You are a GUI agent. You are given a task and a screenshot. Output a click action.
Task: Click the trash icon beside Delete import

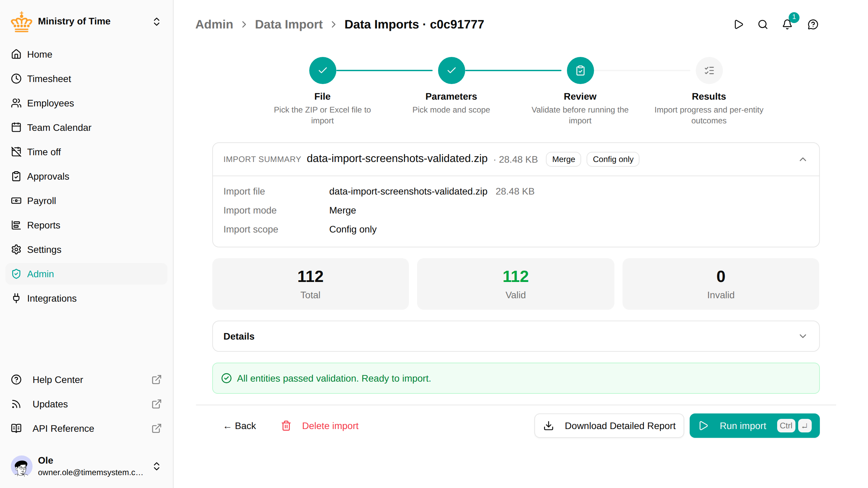tap(286, 426)
